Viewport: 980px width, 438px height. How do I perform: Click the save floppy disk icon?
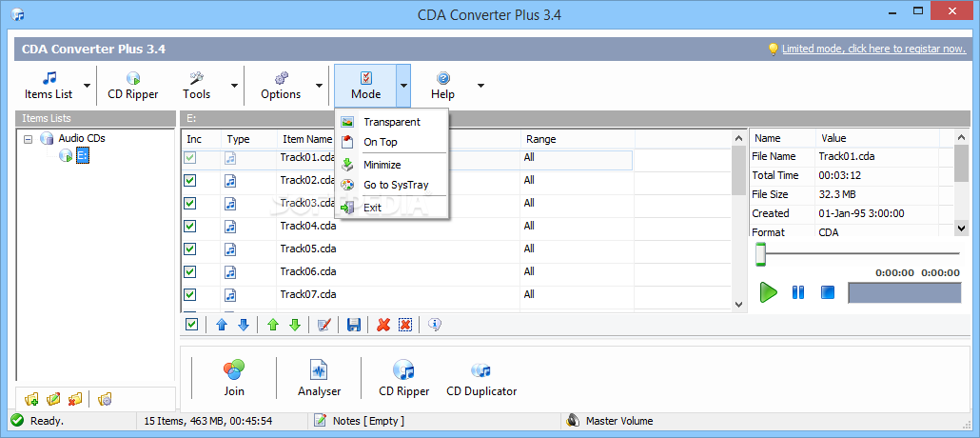[x=354, y=324]
